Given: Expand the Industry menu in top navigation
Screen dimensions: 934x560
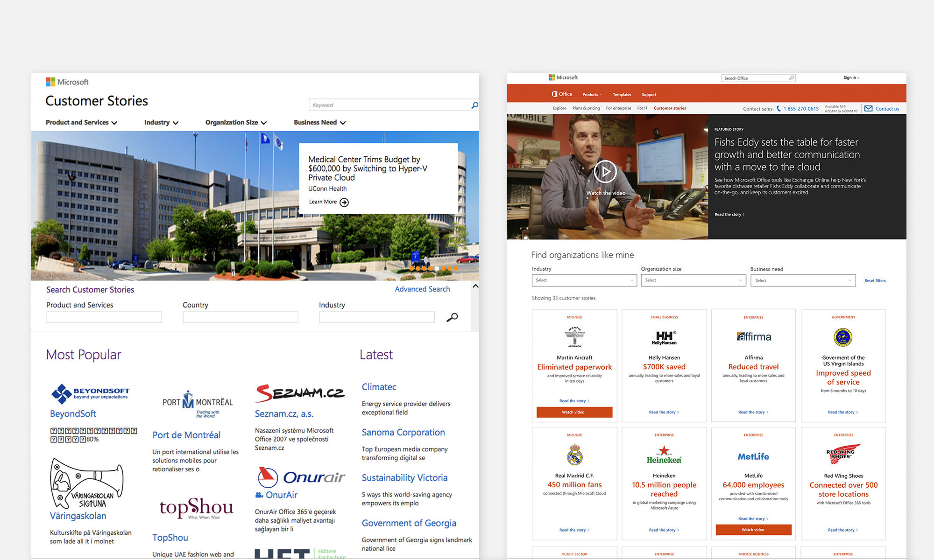Looking at the screenshot, I should pos(162,122).
